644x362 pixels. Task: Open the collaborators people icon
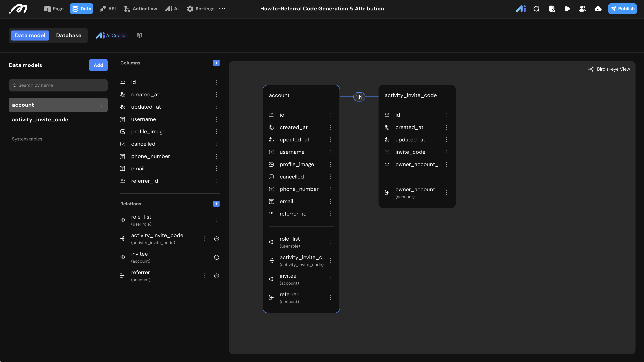[582, 9]
